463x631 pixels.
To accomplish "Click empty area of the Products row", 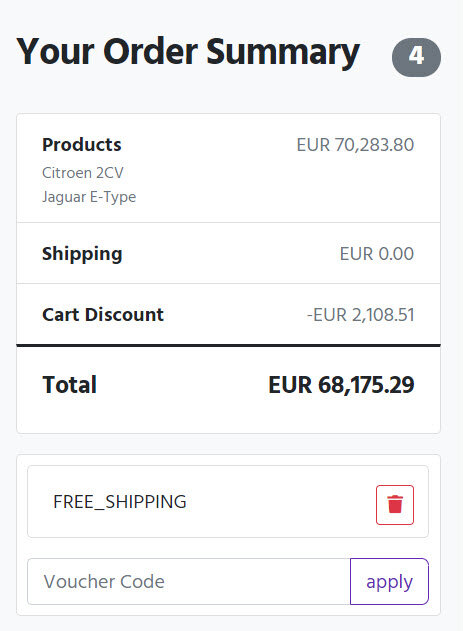I will click(x=225, y=185).
